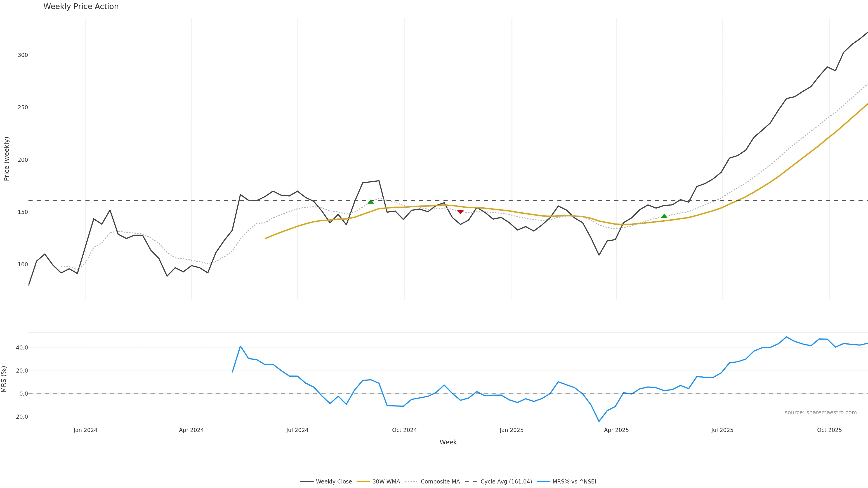Click the Jul 2024 axis label
Viewport: 868px width, 488px height.
click(x=297, y=430)
